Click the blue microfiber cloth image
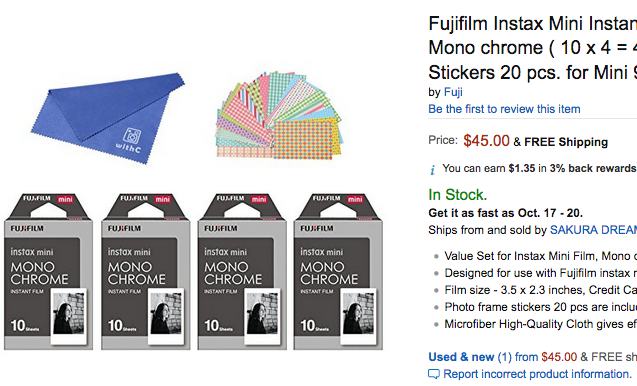637x386 pixels. pyautogui.click(x=108, y=118)
